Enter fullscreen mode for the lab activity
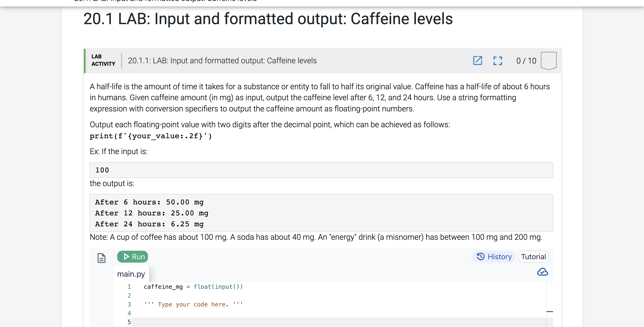Viewport: 644px width, 327px height. (498, 60)
